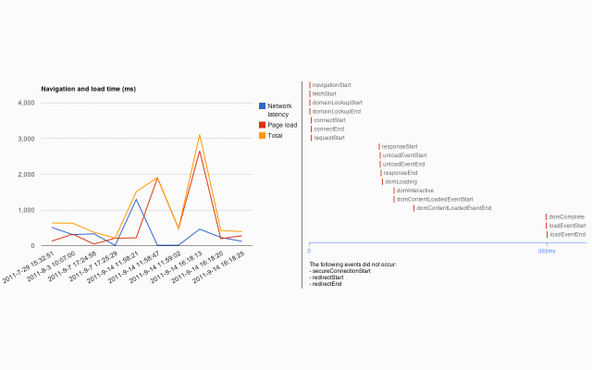This screenshot has width=592, height=370.
Task: Click the orange Total legend swatch
Action: coord(262,136)
